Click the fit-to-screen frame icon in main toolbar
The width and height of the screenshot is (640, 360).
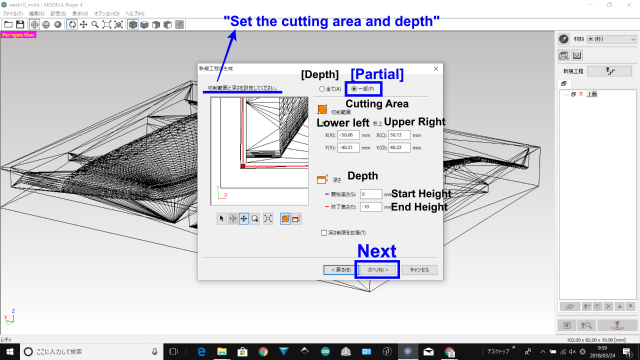[x=107, y=24]
